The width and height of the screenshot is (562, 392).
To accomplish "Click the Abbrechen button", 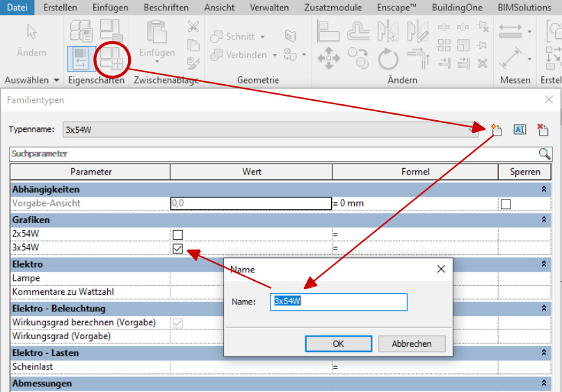I will tap(411, 343).
